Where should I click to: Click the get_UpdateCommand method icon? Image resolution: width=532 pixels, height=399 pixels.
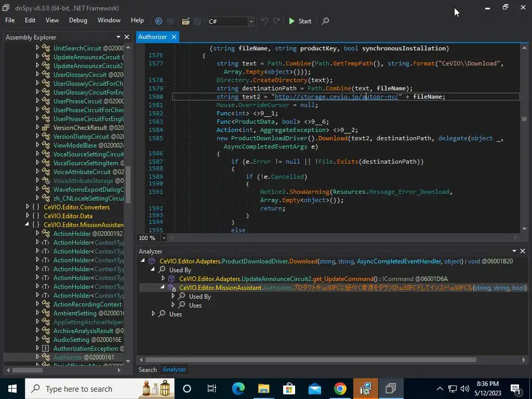coord(171,278)
